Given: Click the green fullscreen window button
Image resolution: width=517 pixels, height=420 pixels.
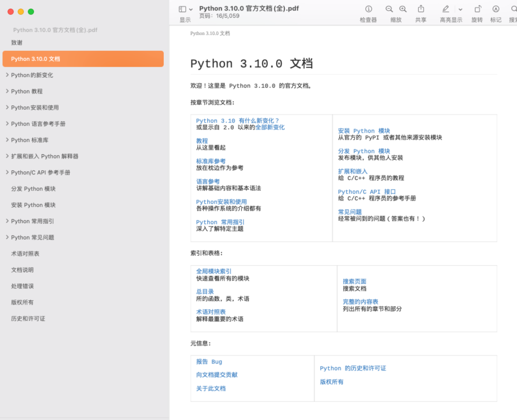Looking at the screenshot, I should point(31,11).
